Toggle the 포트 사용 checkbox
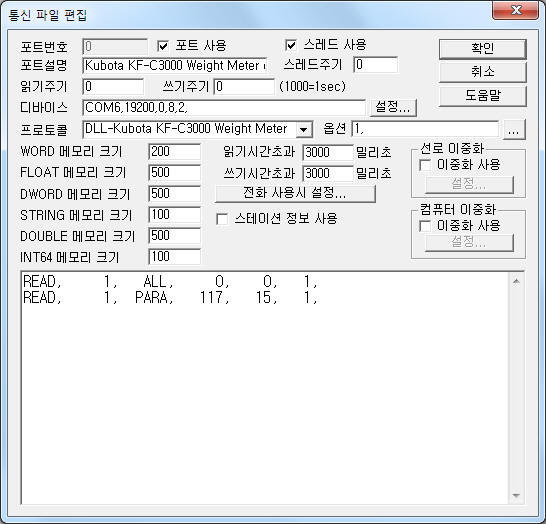This screenshot has height=524, width=546. click(x=163, y=46)
